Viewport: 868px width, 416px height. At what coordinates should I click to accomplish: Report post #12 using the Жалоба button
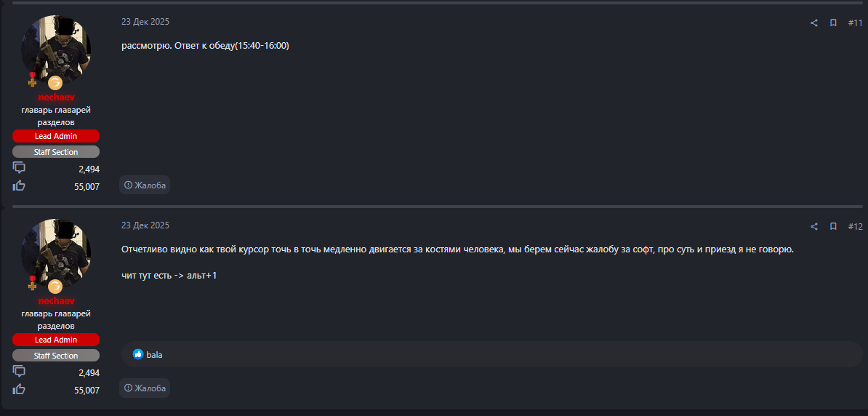tap(145, 388)
